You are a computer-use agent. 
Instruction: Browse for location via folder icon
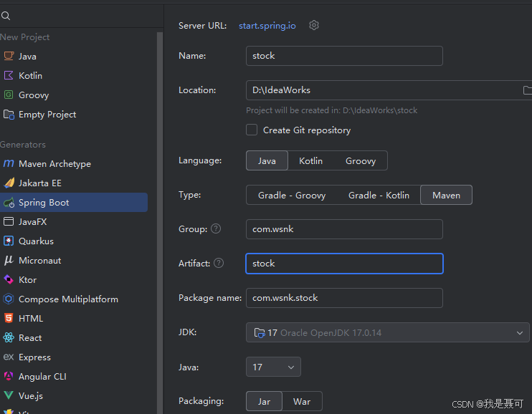[x=527, y=90]
